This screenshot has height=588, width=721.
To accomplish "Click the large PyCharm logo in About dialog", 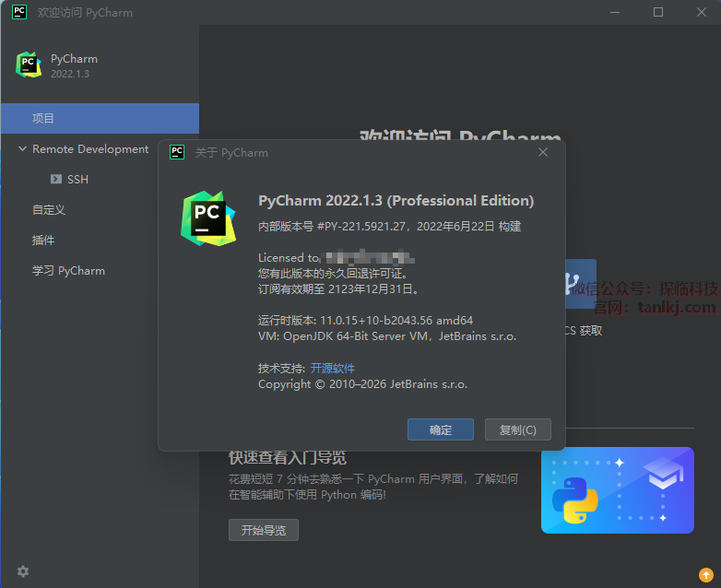I will click(x=207, y=218).
